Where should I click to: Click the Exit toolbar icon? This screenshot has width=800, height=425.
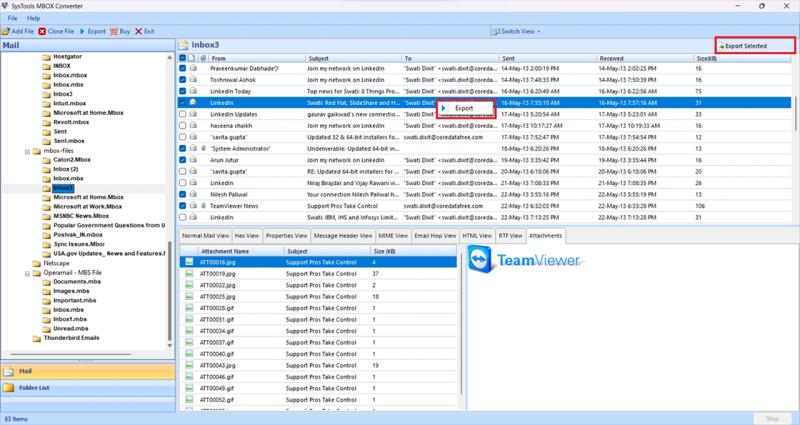[x=138, y=31]
